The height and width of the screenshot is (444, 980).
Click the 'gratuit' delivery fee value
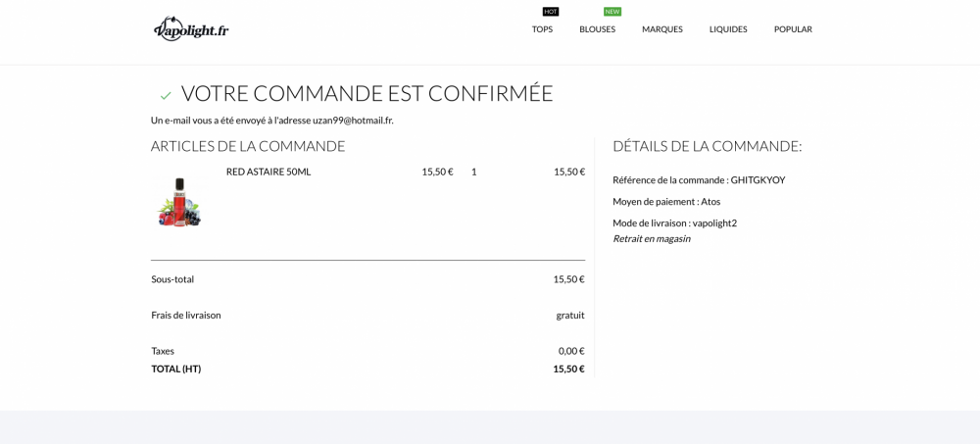pos(569,316)
